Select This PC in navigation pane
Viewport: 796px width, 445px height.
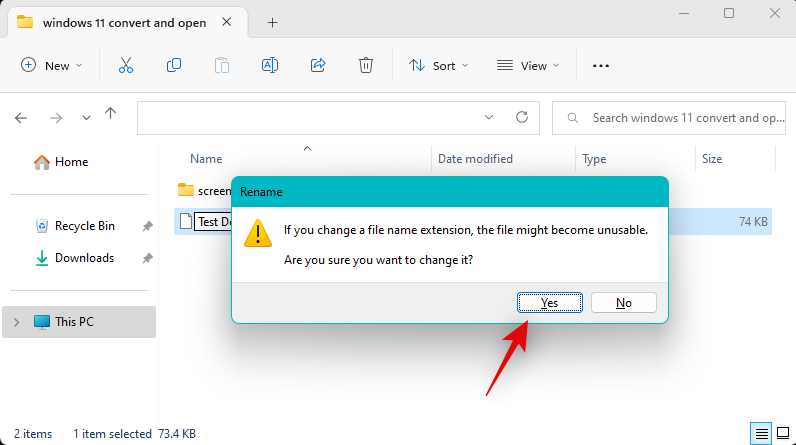[79, 322]
